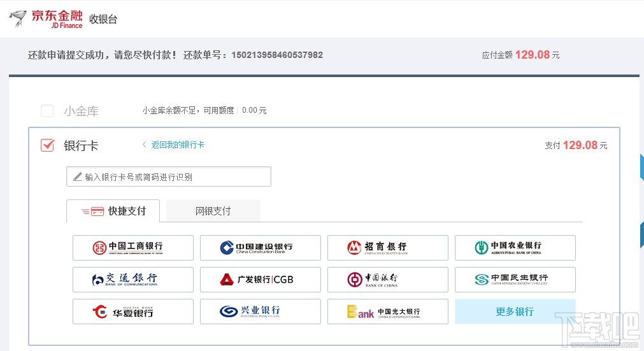This screenshot has height=351, width=644.
Task: Switch to 网银支付 tab
Action: click(x=213, y=211)
